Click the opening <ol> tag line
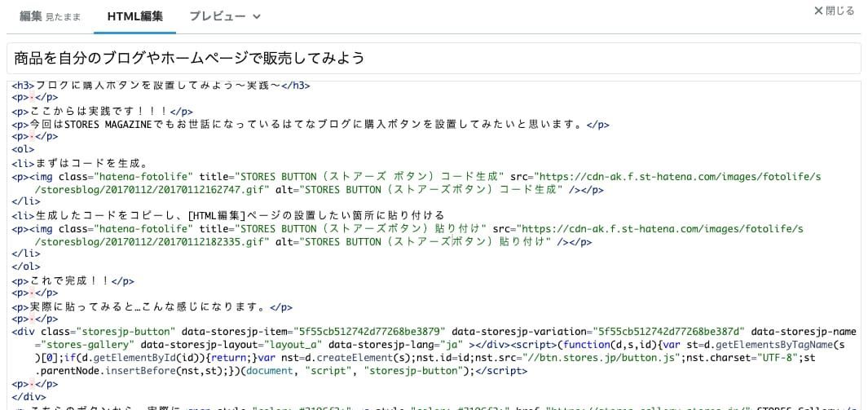This screenshot has height=410, width=868. 24,151
